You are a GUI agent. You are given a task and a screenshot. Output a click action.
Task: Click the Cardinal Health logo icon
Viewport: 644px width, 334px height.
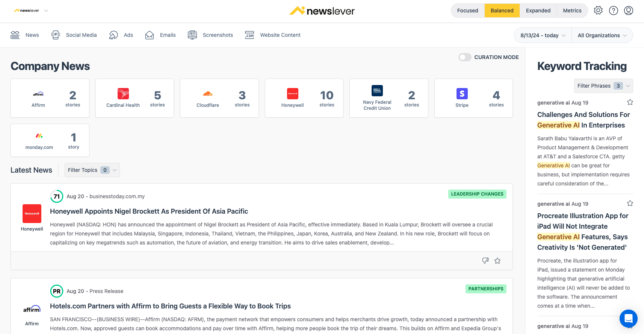point(123,94)
